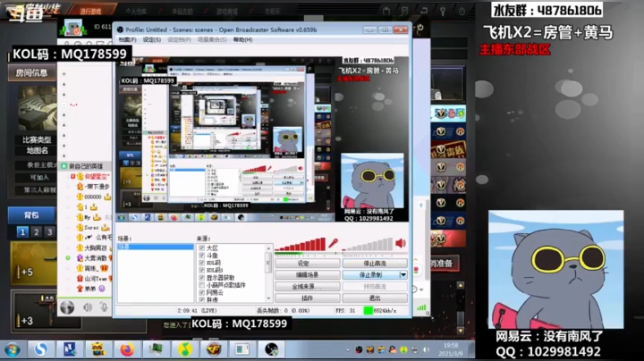Toggle the 显示器获取 source checkbox
The image size is (644, 361).
pos(201,278)
